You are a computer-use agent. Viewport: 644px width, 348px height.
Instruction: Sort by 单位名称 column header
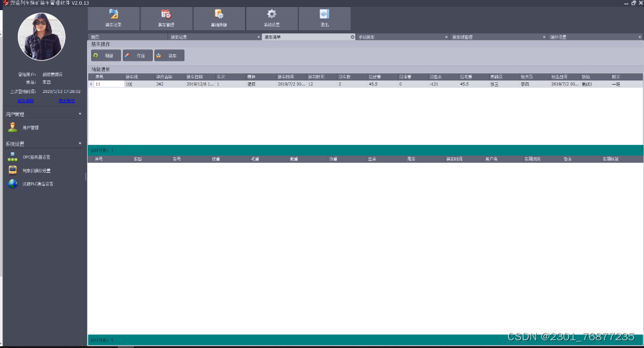(x=169, y=77)
